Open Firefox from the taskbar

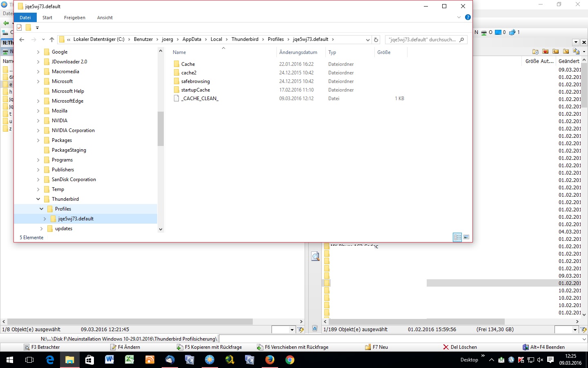click(270, 360)
